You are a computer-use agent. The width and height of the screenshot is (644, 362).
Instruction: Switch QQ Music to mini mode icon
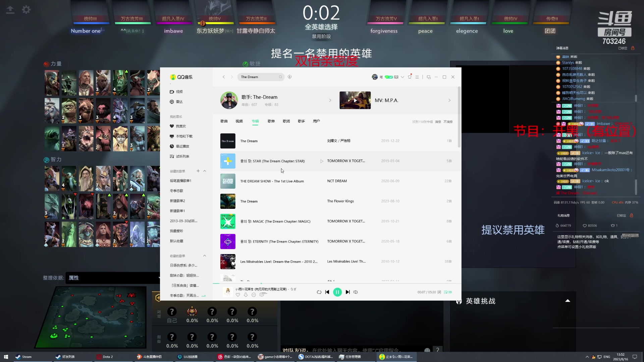point(429,77)
